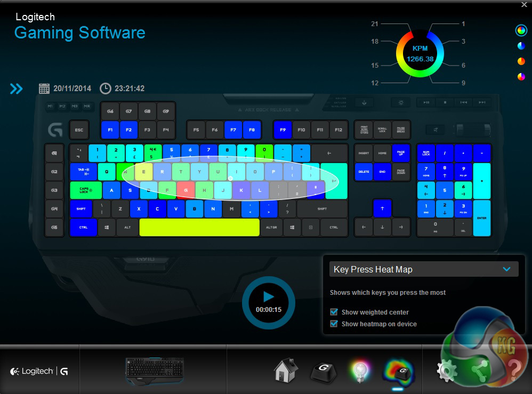Click the MR record key
532x394 pixels.
coord(87,106)
